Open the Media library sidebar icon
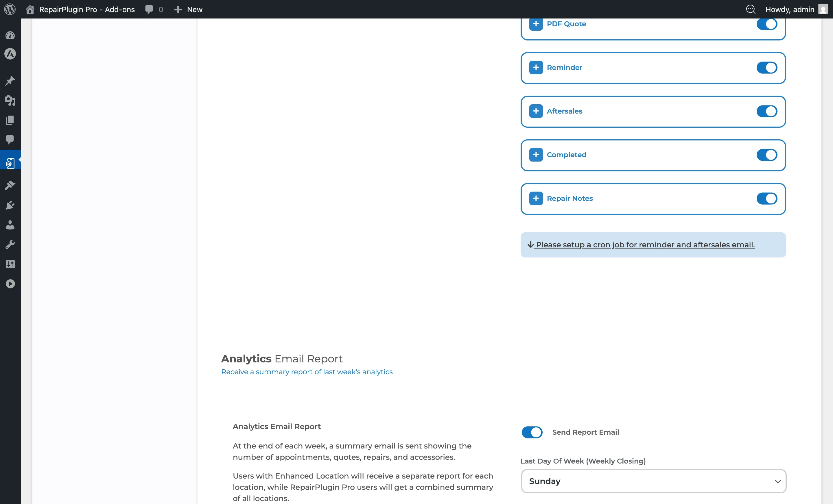Screen dimensions: 833x504 point(10,100)
